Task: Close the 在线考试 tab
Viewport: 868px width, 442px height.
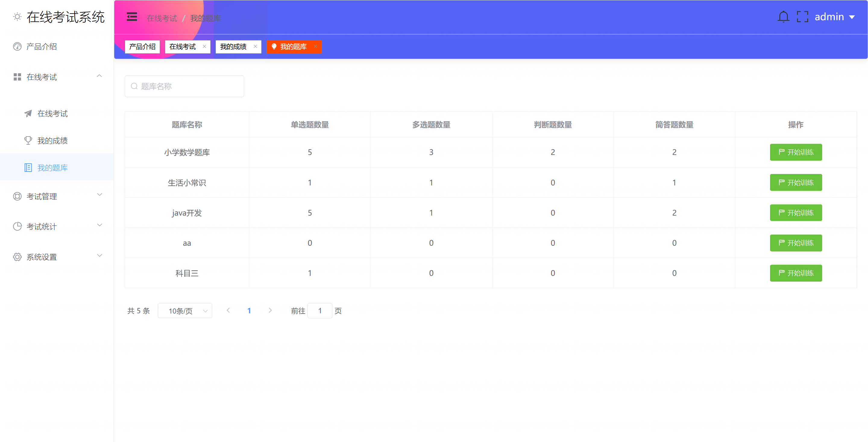Action: click(204, 47)
